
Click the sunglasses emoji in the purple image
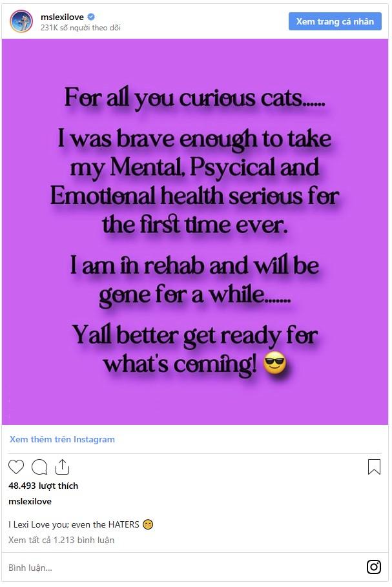click(x=275, y=363)
